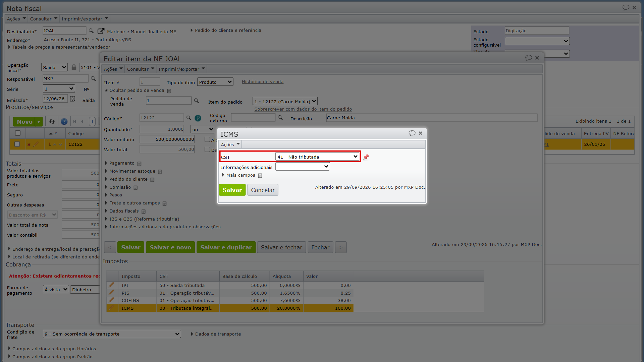Open the calendar icon beside Emissão date

pyautogui.click(x=72, y=99)
